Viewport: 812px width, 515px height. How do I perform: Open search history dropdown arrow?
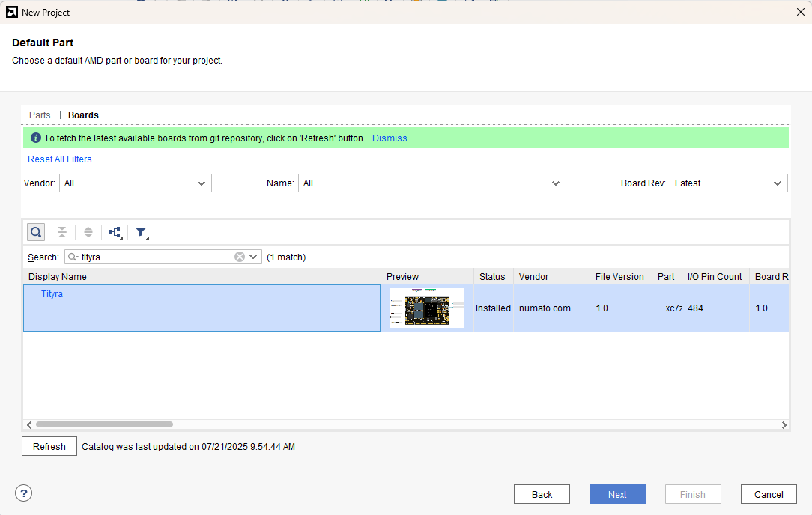254,257
